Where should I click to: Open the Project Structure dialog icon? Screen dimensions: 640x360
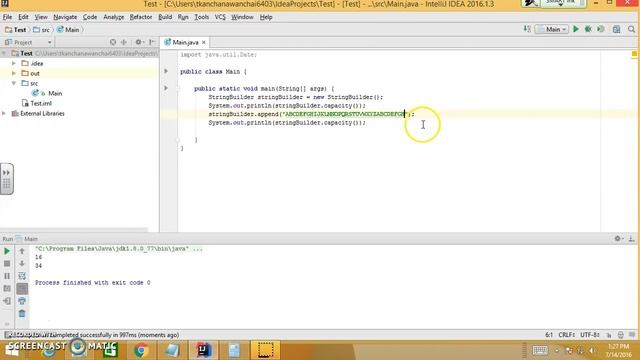coord(616,29)
